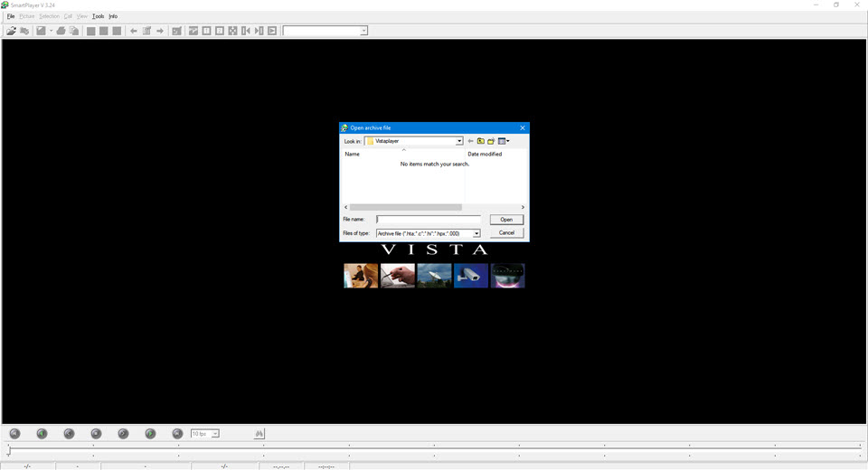This screenshot has width=868, height=470.
Task: Click the single camera view '1' icon
Action: [x=207, y=31]
